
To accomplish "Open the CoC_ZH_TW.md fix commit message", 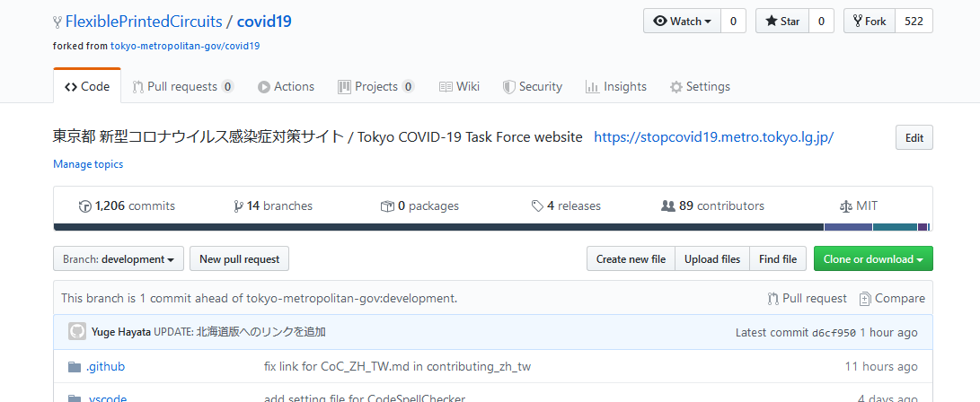I will coord(398,366).
